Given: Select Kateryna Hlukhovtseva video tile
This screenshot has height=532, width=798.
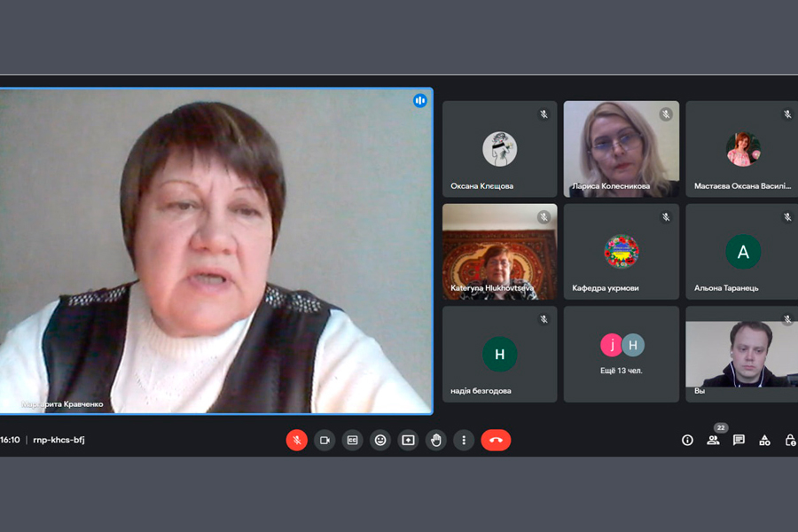Looking at the screenshot, I should 500,252.
